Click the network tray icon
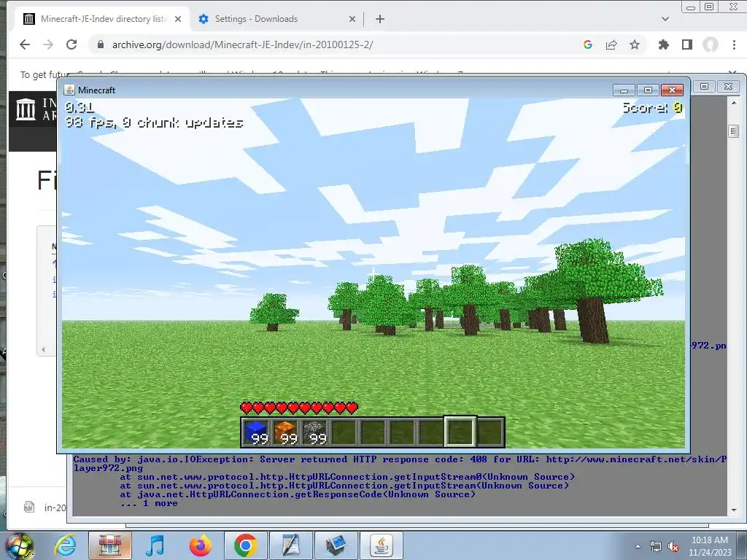The height and width of the screenshot is (560, 747). 656,547
